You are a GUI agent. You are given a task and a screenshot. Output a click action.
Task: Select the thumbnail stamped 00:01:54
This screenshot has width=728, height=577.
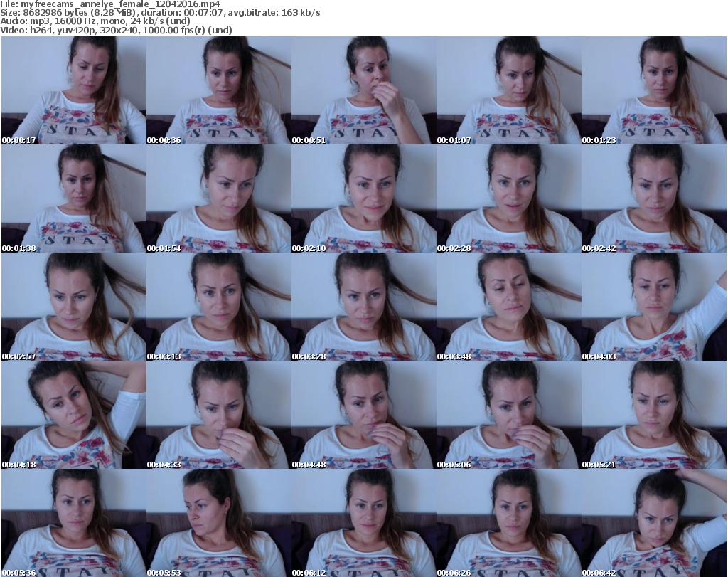tap(219, 198)
